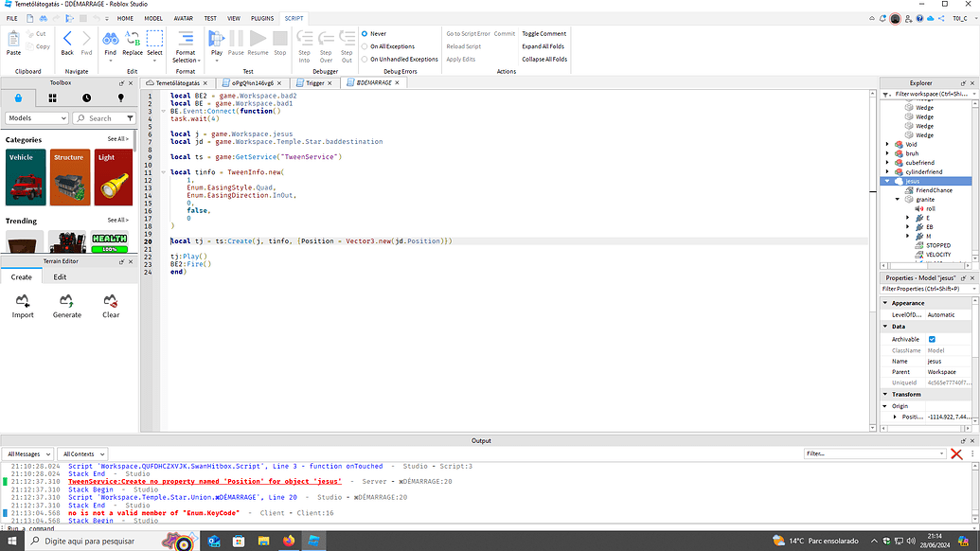The image size is (980, 551).
Task: Open the Find tool
Action: pos(110,39)
